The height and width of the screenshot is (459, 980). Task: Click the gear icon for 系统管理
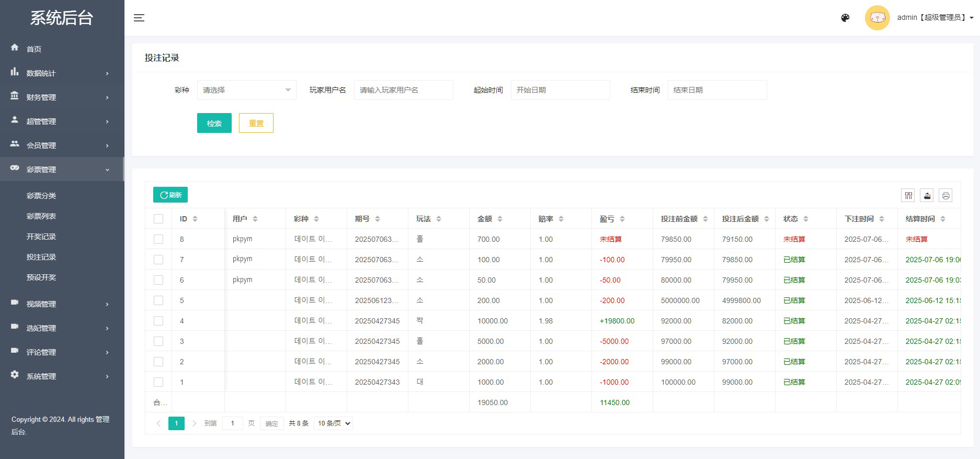click(x=15, y=375)
